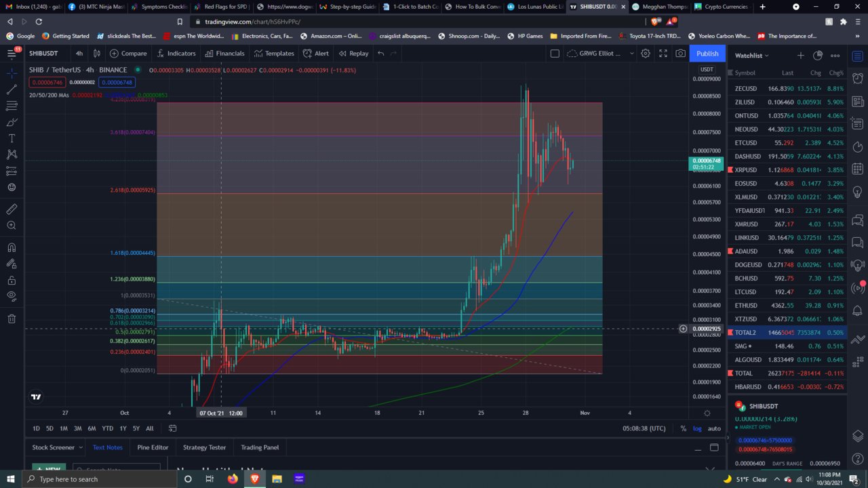Image resolution: width=868 pixels, height=488 pixels.
Task: Expand the Watchlist dropdown
Action: (752, 56)
